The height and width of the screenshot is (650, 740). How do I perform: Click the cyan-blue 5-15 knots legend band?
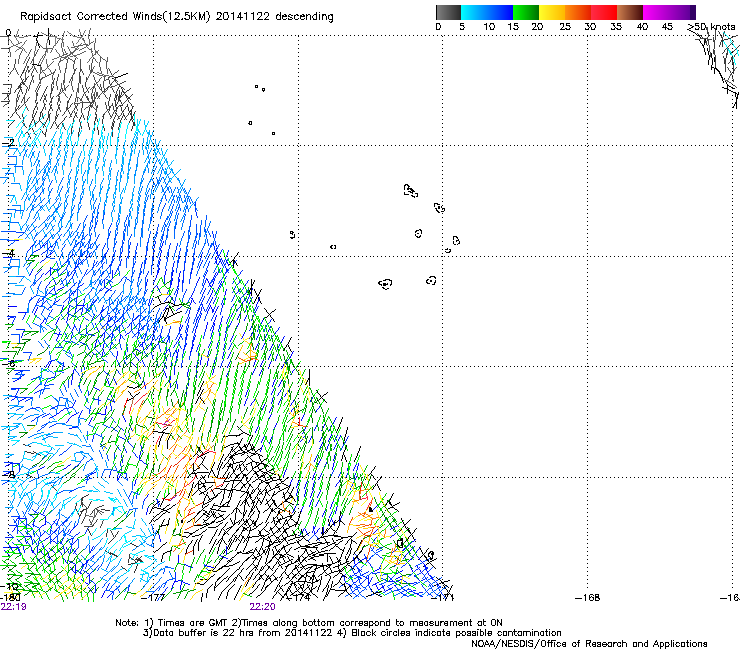tap(487, 12)
